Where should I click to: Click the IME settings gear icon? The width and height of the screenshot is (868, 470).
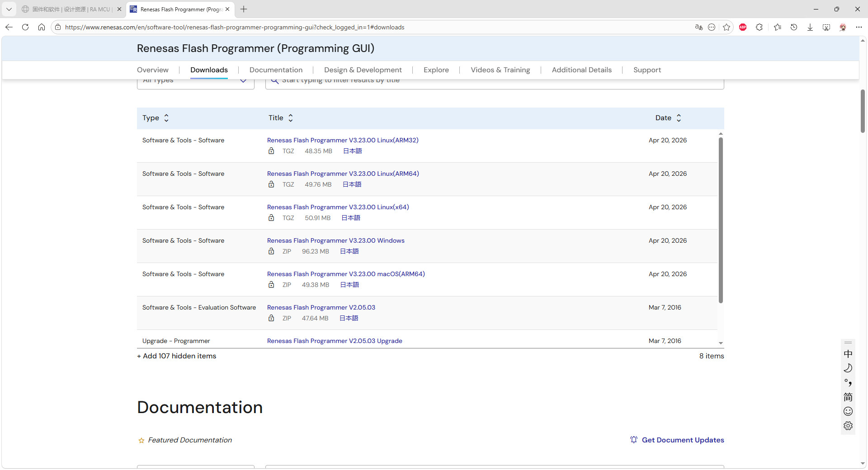[848, 426]
